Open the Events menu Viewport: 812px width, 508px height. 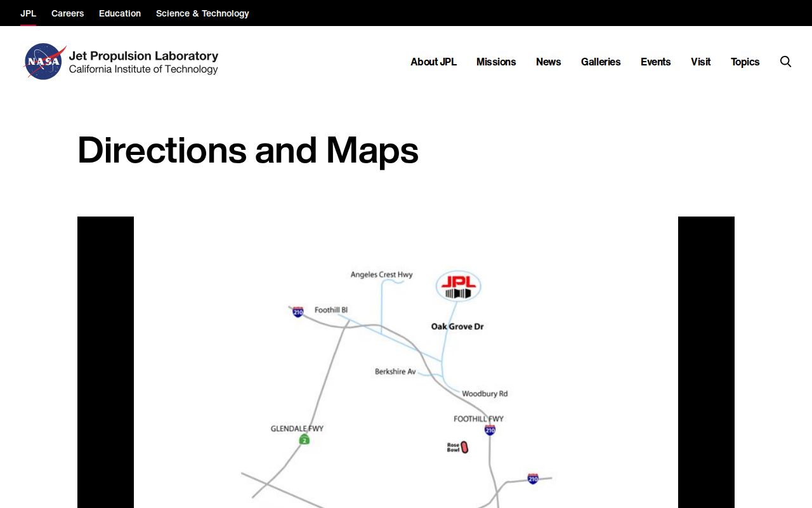pyautogui.click(x=655, y=62)
